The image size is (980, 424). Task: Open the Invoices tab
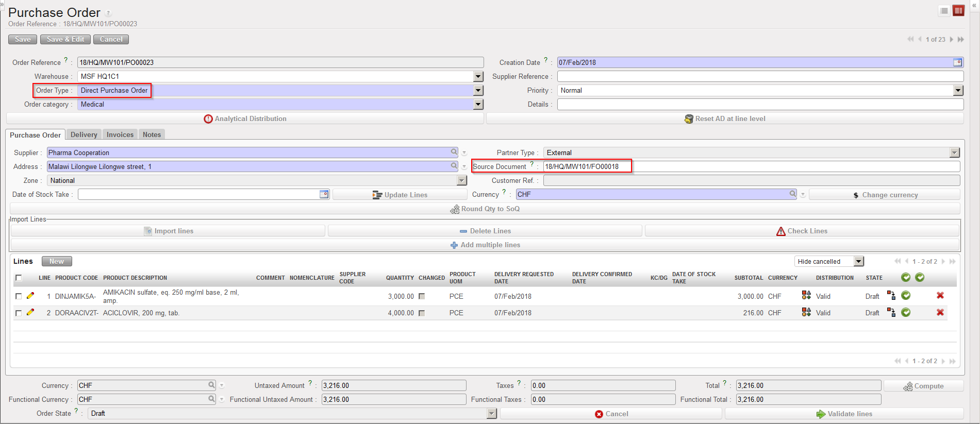[x=120, y=134]
